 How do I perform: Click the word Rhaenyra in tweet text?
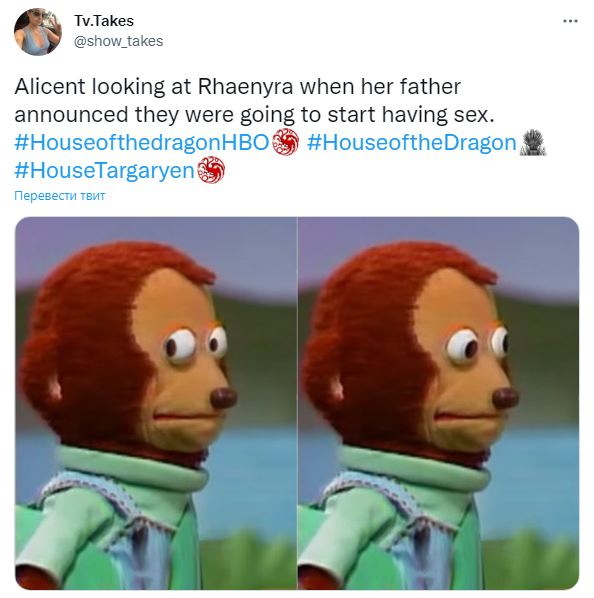pyautogui.click(x=245, y=87)
